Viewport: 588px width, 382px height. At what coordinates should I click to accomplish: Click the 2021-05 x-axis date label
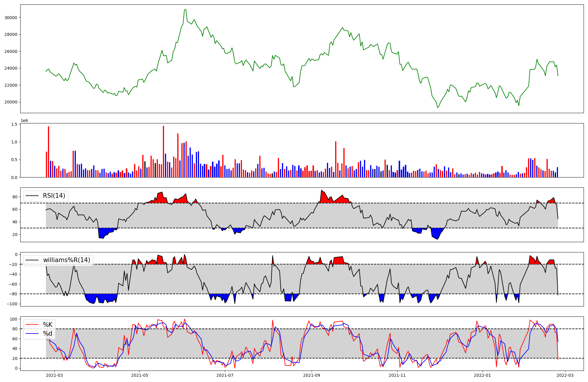(140, 375)
